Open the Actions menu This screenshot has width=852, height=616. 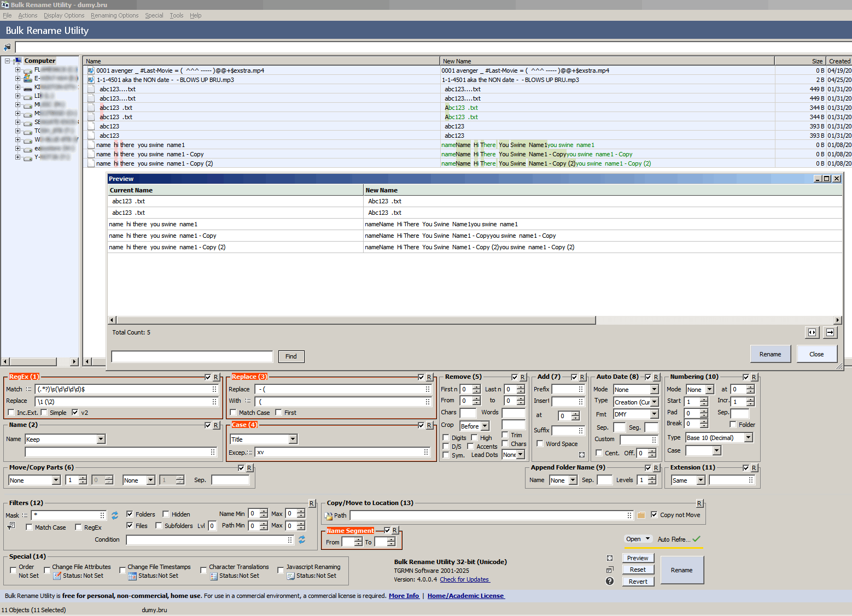[28, 15]
